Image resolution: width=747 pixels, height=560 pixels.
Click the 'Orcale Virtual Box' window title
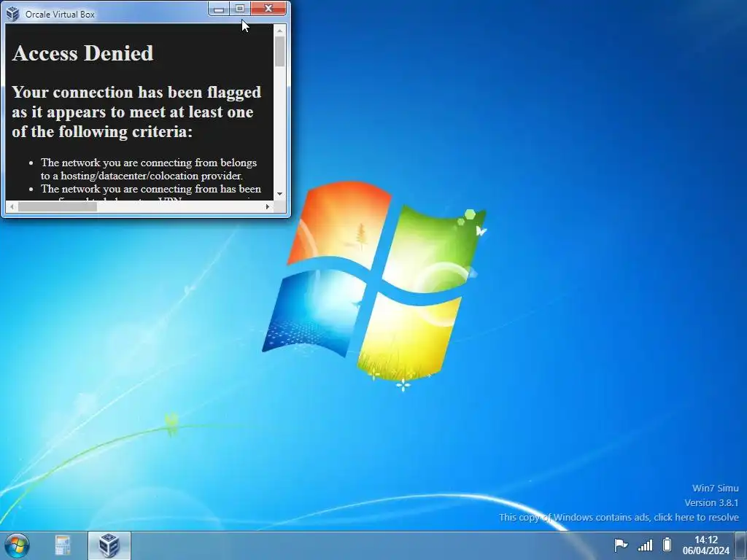pos(60,15)
